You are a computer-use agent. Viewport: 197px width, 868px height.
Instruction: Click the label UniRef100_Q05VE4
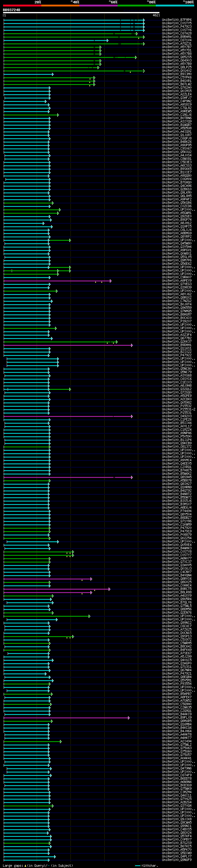(177, 545)
